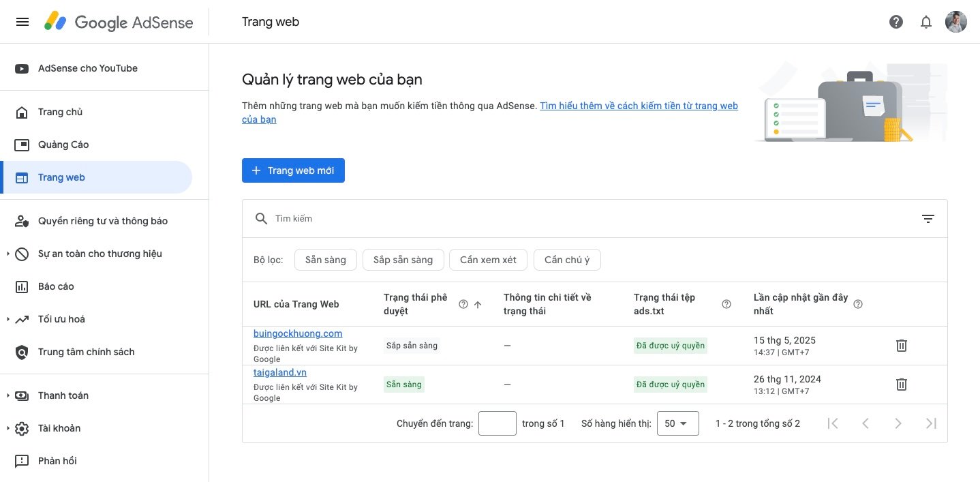Viewport: 980px width, 482px height.
Task: Open the user profile avatar
Action: tap(955, 22)
